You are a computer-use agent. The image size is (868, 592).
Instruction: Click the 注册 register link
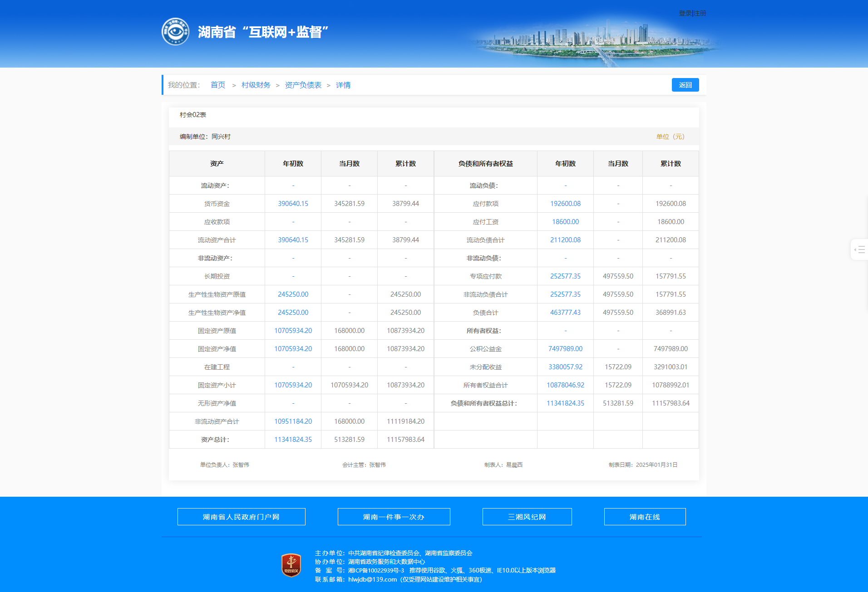pyautogui.click(x=700, y=14)
